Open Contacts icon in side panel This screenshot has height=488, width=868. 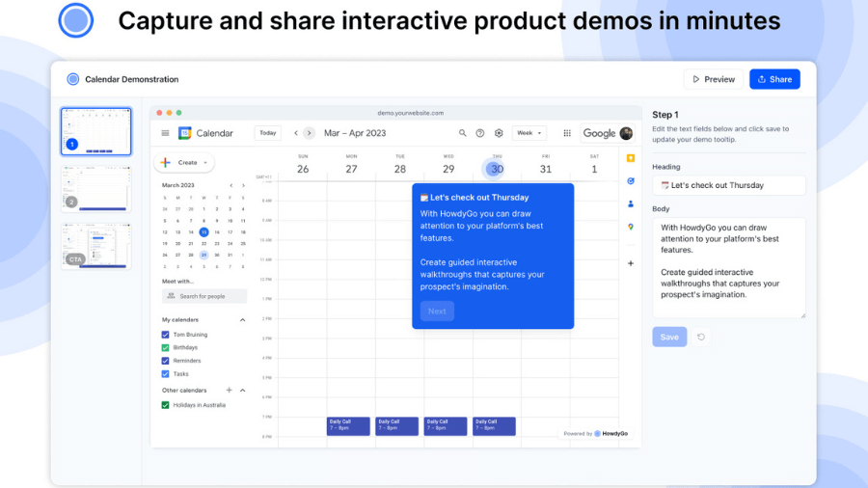[x=631, y=204]
